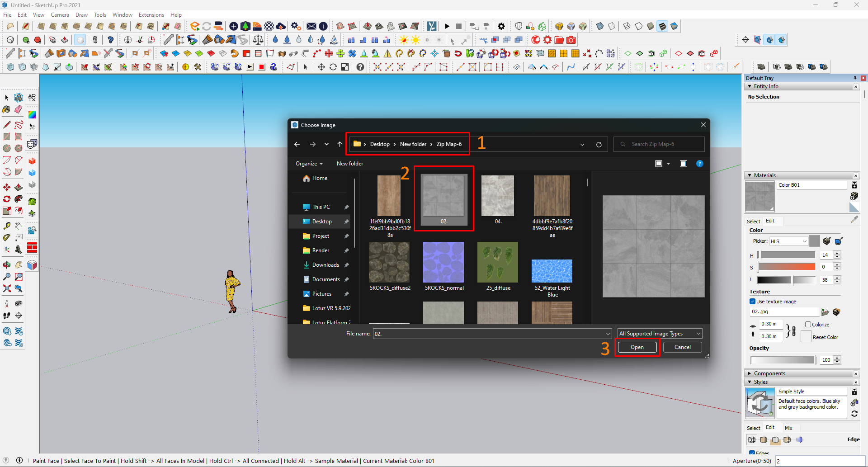868x467 pixels.
Task: Browse for a texture image file
Action: (x=825, y=312)
